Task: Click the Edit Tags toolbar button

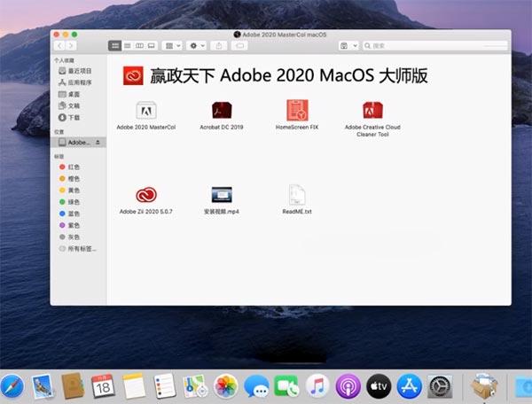Action: point(239,45)
